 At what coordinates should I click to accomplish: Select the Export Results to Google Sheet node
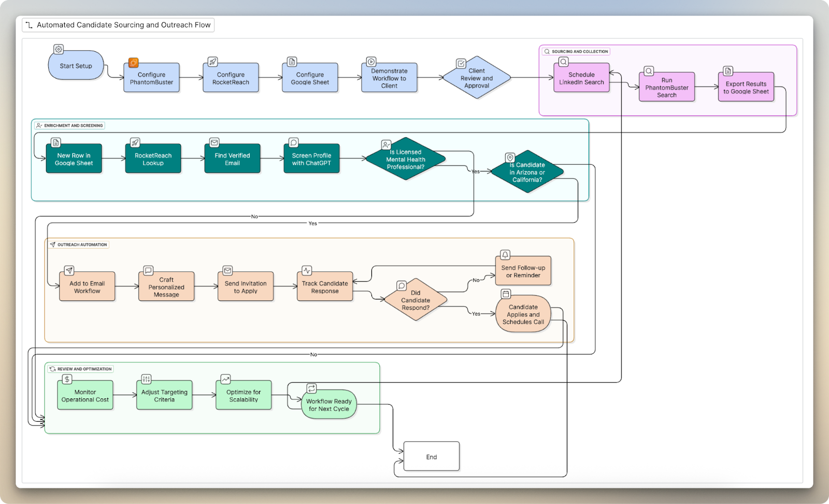coord(746,88)
